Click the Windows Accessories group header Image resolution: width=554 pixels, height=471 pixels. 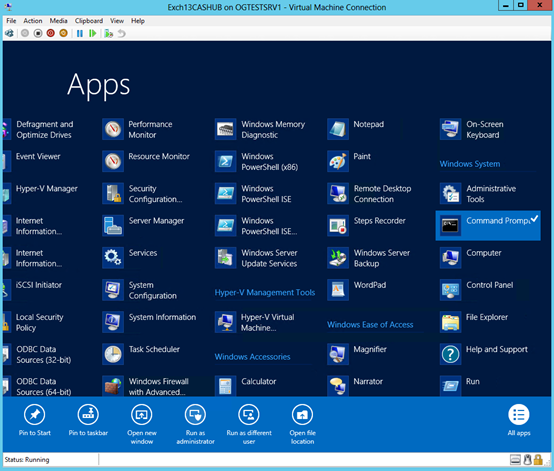point(252,357)
